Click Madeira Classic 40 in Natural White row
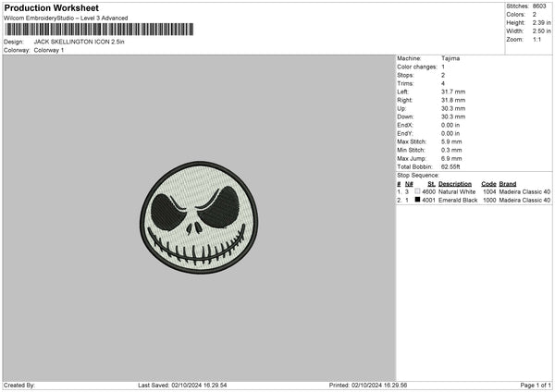Image resolution: width=555 pixels, height=392 pixels. [524, 191]
